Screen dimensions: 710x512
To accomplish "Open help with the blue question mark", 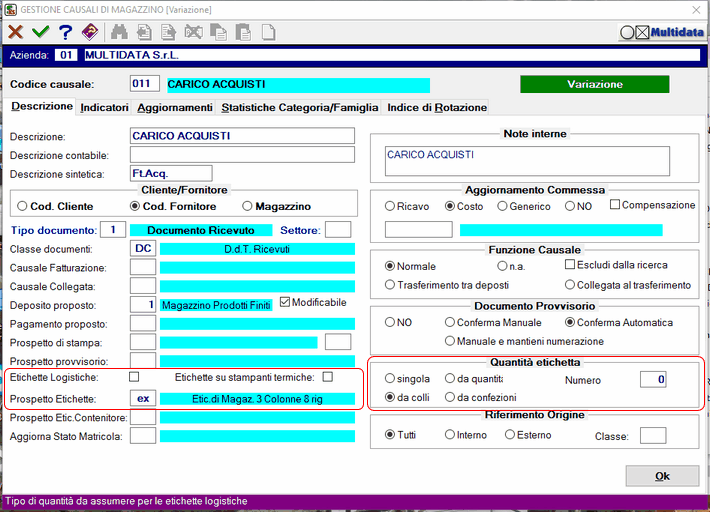I will (x=65, y=32).
